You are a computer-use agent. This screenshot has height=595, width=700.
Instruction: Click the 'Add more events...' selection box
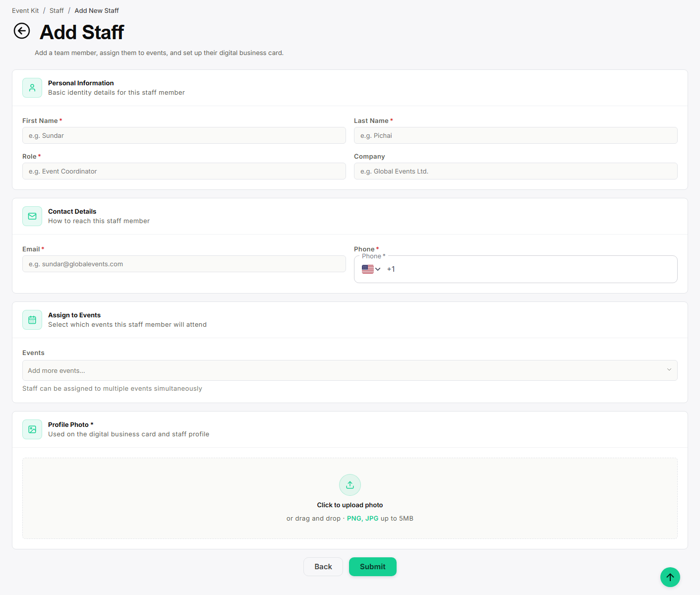click(350, 370)
